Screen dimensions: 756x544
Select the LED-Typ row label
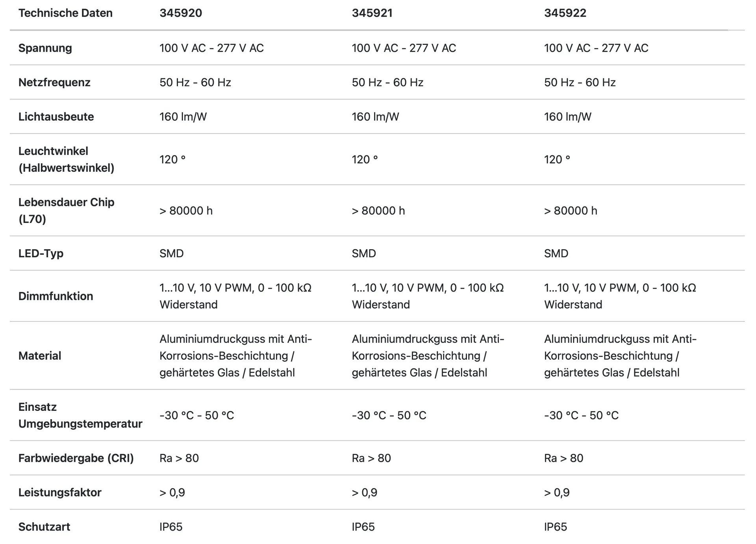(x=41, y=253)
